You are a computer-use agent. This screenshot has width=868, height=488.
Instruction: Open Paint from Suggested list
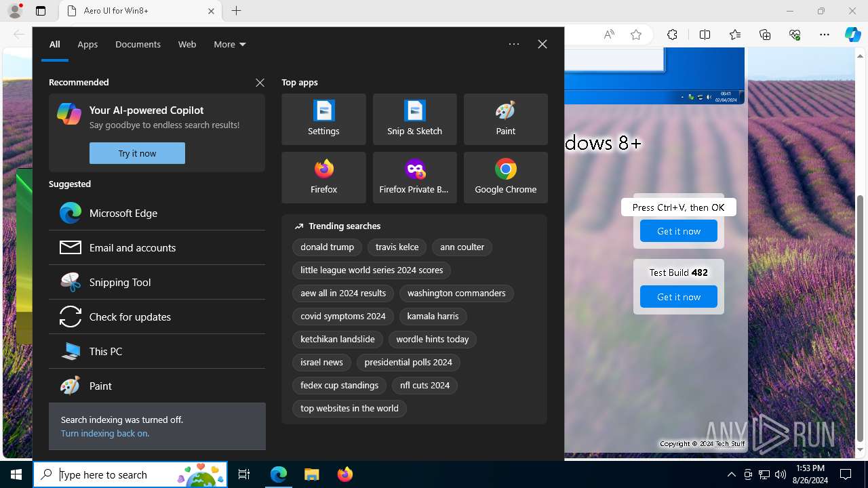point(157,386)
